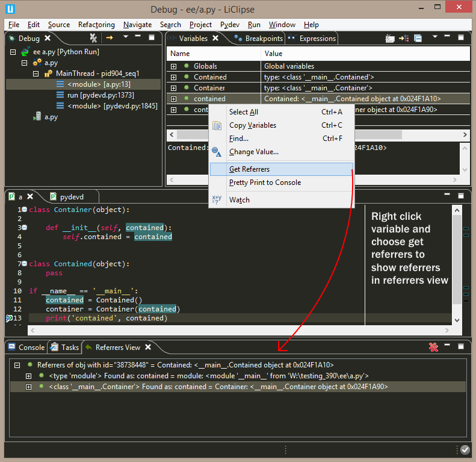Viewport: 476px width, 462px height.
Task: Switch to the Tasks tab
Action: [x=64, y=348]
